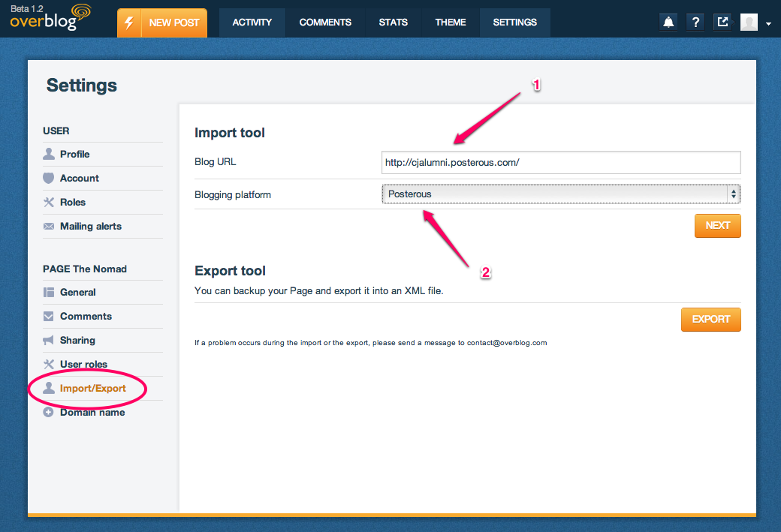781x532 pixels.
Task: Switch to the Comments tab in top bar
Action: [325, 23]
